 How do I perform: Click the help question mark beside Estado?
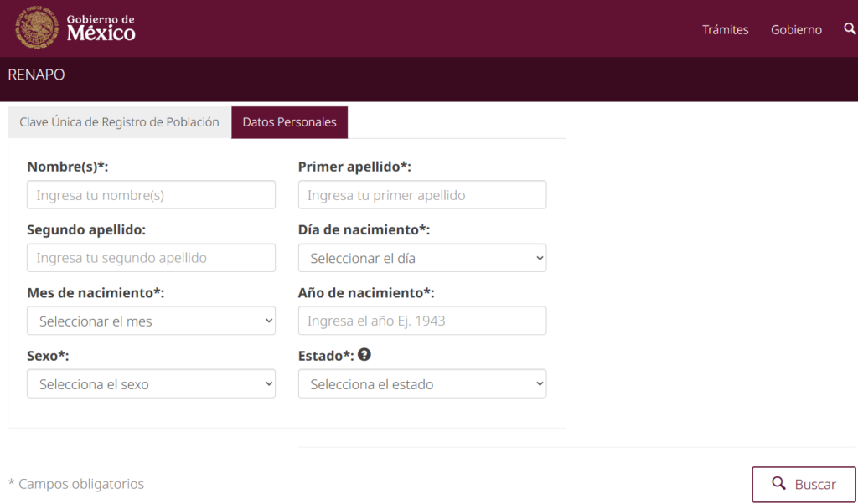click(364, 355)
